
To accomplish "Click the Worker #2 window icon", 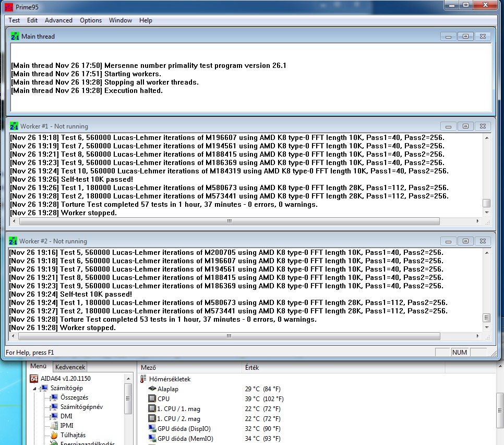I will tap(13, 241).
